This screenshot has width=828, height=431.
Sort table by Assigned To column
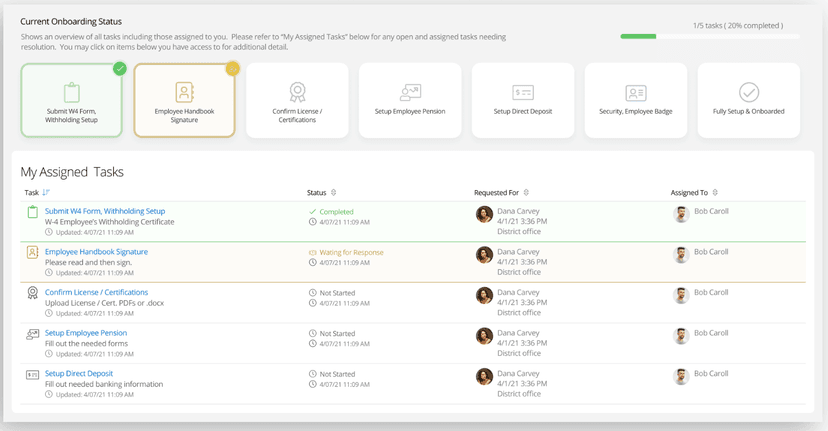[715, 193]
